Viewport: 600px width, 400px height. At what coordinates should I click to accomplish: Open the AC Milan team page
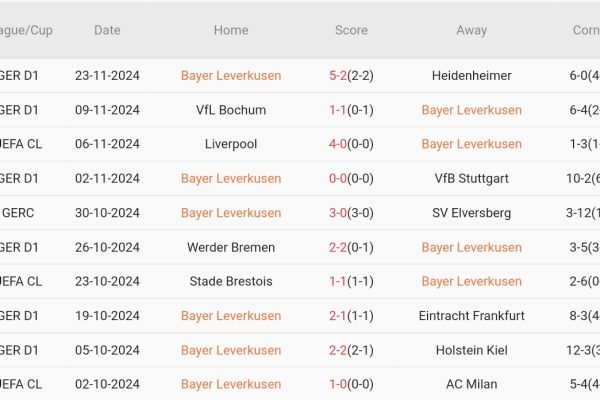point(472,384)
